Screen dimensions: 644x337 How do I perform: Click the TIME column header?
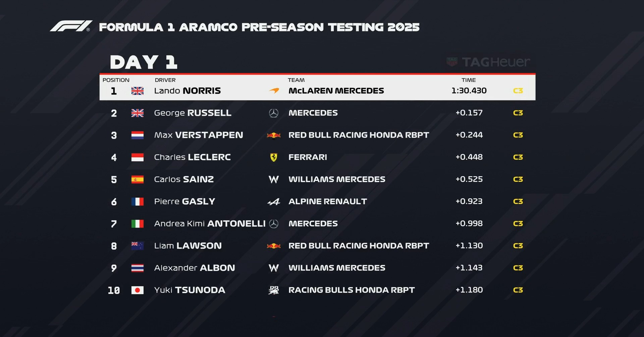click(x=469, y=80)
